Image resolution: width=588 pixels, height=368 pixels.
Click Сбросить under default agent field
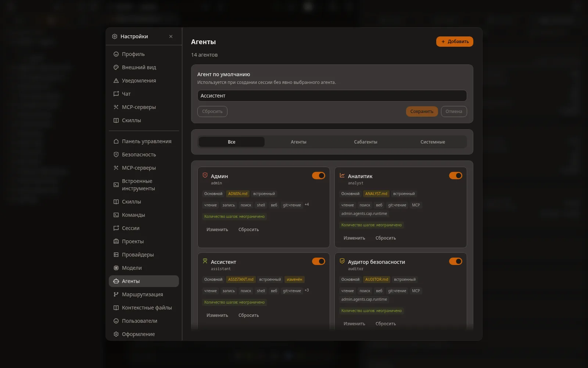[212, 112]
